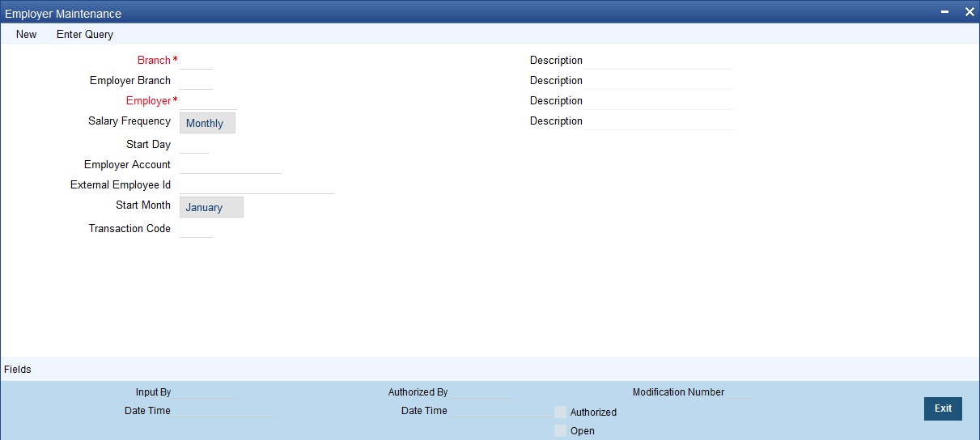980x440 pixels.
Task: Click the Description field beside Employer Branch
Action: [x=658, y=81]
